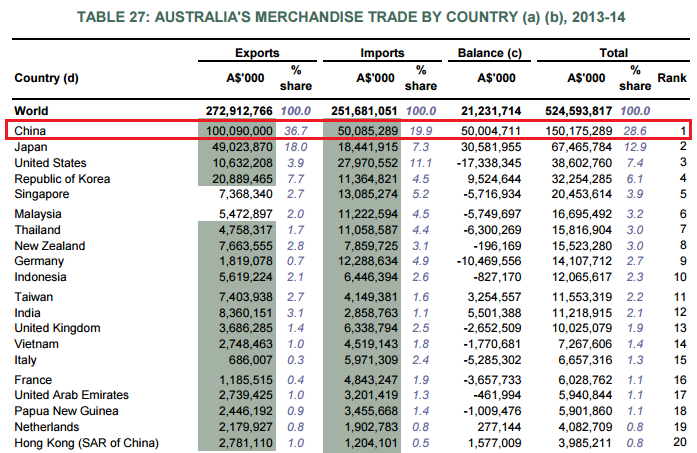Click the 'Germany' country name
The height and width of the screenshot is (453, 697).
pos(39,261)
